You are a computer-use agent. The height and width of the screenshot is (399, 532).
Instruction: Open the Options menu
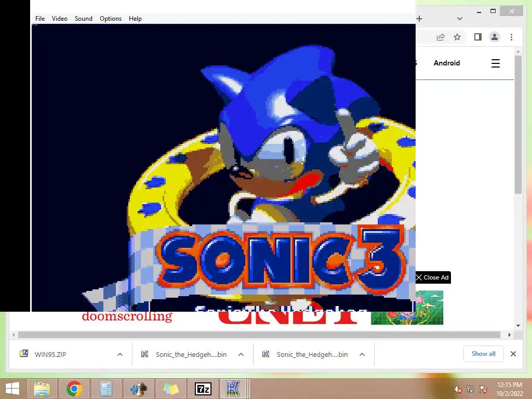[111, 19]
